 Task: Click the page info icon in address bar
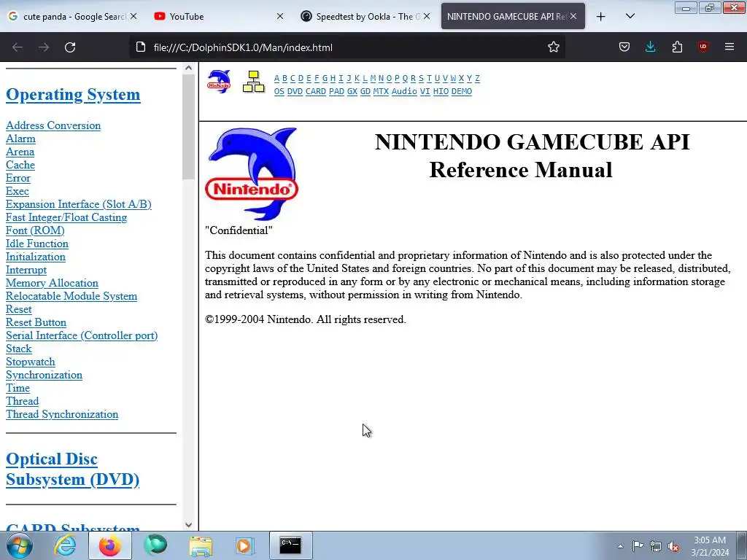pos(141,47)
